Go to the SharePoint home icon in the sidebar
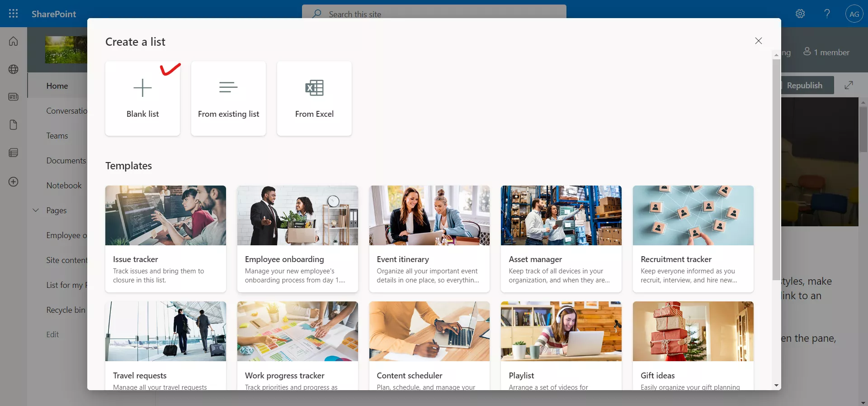Viewport: 868px width, 406px height. coord(14,41)
